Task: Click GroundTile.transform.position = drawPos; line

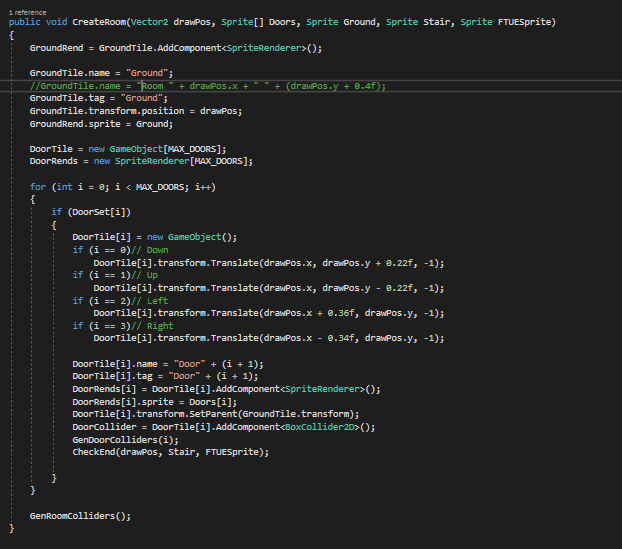Action: [136, 111]
